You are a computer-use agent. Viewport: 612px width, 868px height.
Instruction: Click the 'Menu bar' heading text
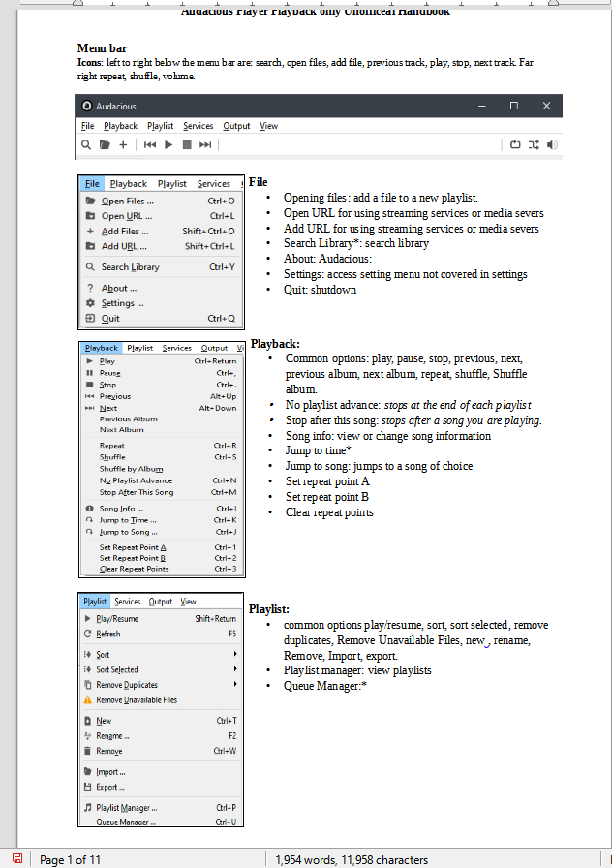pos(102,48)
